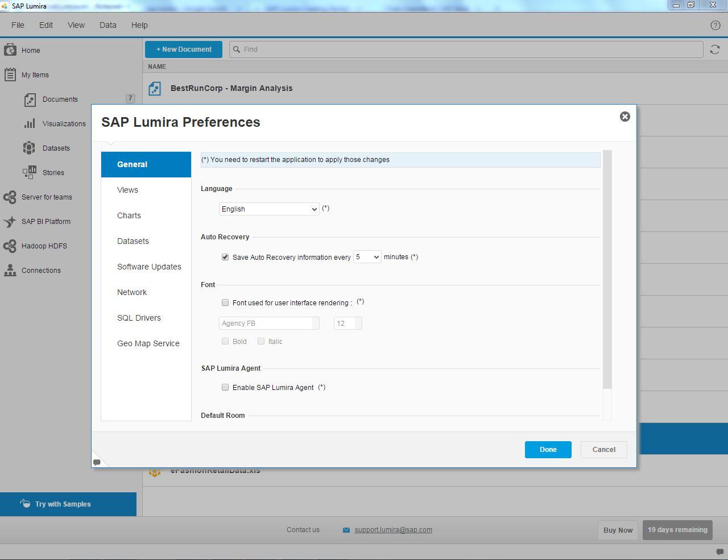Select the SQL Drivers preferences tab

point(146,318)
